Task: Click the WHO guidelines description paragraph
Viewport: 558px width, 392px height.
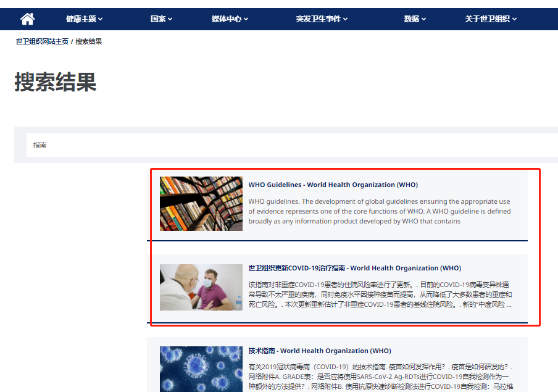Action: point(380,211)
